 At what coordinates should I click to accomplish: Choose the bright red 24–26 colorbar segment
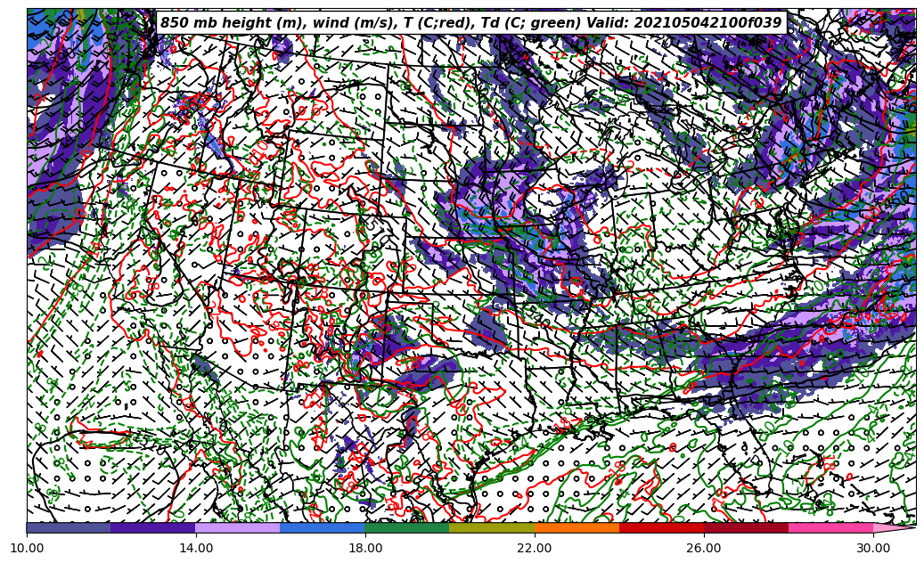point(661,527)
